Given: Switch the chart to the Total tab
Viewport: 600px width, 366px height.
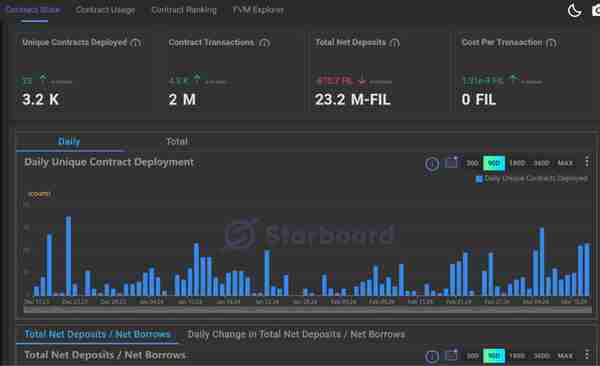Looking at the screenshot, I should click(x=177, y=142).
